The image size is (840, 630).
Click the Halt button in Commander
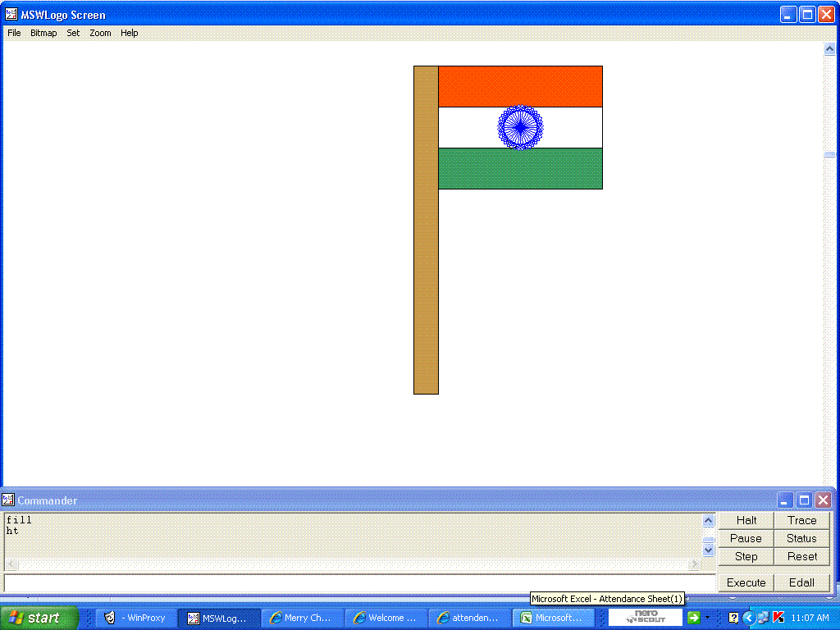click(x=746, y=520)
